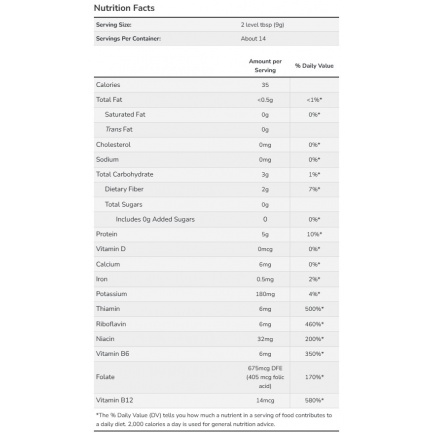Viewport: 433px width, 433px height.
Task: Click Includes 0g Added Sugars text
Action: tap(155, 219)
